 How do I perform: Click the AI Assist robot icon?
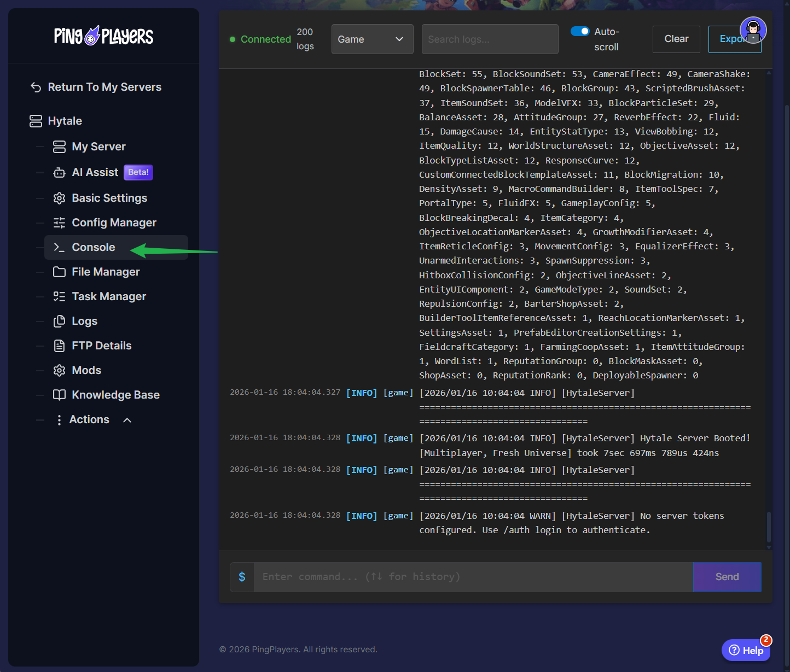tap(59, 173)
